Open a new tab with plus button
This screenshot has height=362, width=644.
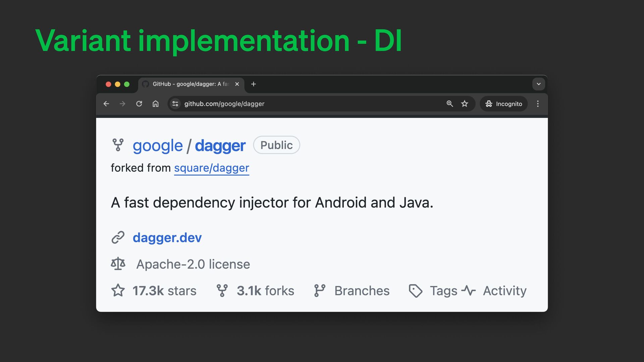(x=254, y=84)
